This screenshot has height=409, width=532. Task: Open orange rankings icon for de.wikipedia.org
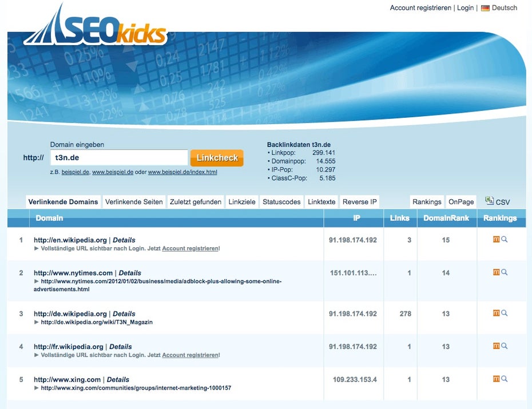click(x=496, y=313)
